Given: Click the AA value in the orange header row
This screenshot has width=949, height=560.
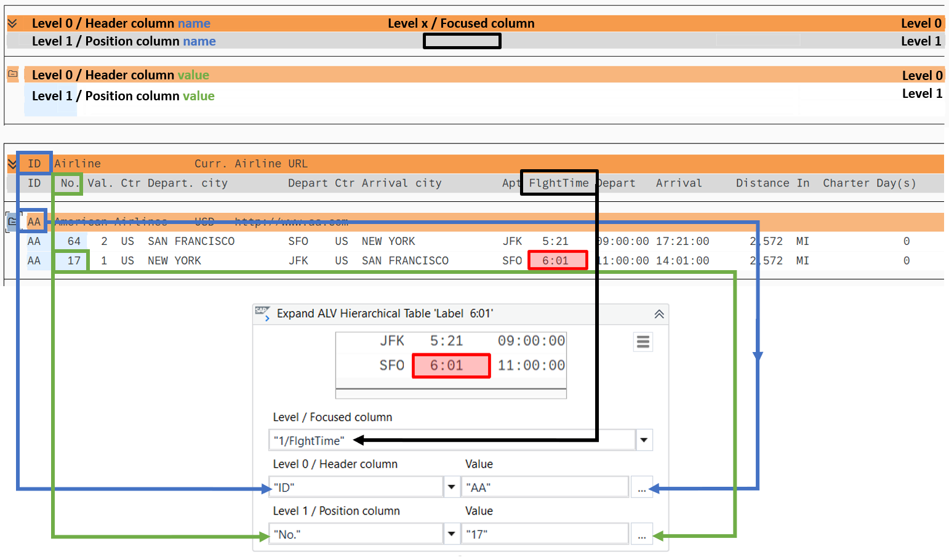Looking at the screenshot, I should tap(34, 222).
